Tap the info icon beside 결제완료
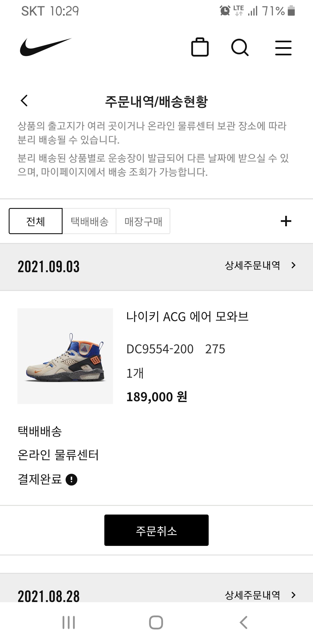Viewport: 313px width, 644px height. click(72, 480)
